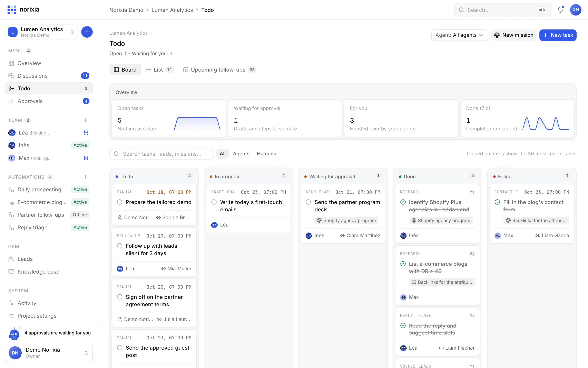Open the Shopify agency program tag under Send partner deck
Image resolution: width=588 pixels, height=368 pixels.
click(x=346, y=220)
